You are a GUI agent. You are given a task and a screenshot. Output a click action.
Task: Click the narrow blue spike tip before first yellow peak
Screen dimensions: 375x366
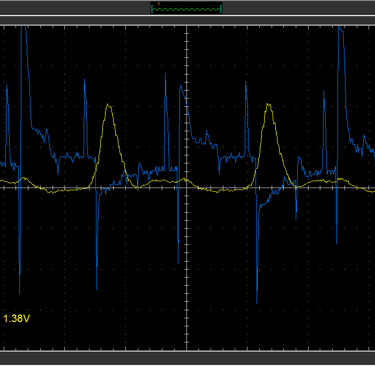pos(84,81)
